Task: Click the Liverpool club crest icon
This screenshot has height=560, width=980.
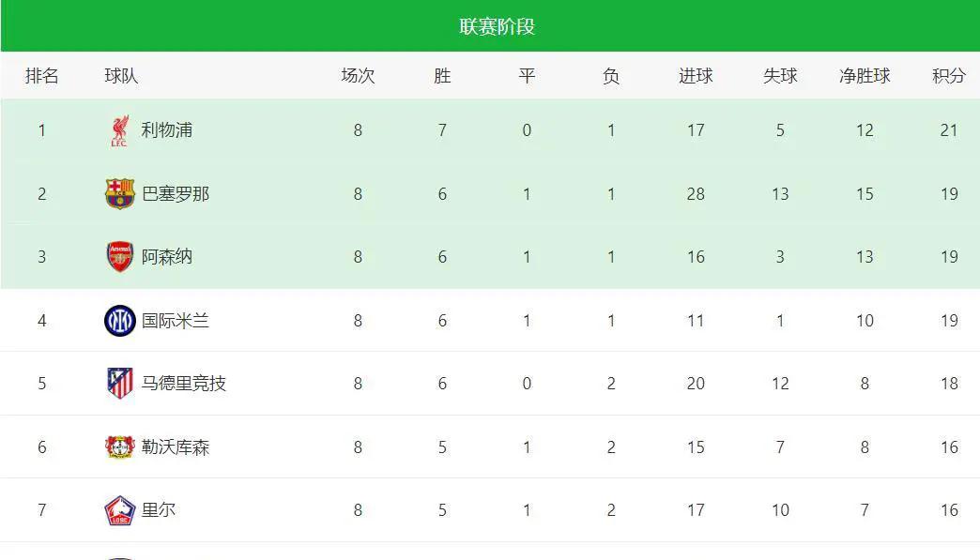Action: (119, 131)
